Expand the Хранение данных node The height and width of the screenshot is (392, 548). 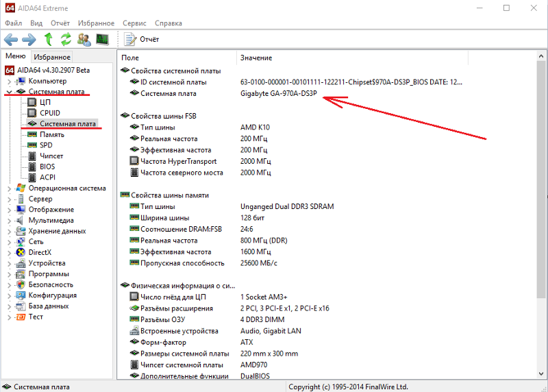9,232
